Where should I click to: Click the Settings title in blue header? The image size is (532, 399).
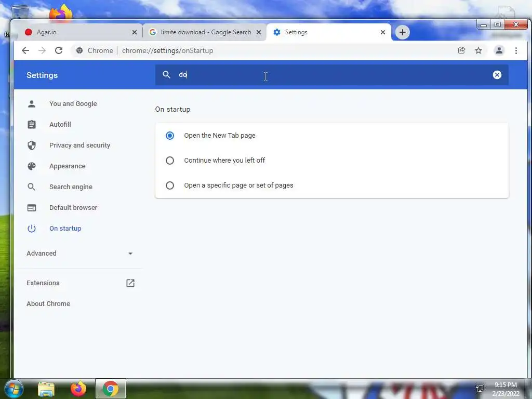(x=42, y=75)
